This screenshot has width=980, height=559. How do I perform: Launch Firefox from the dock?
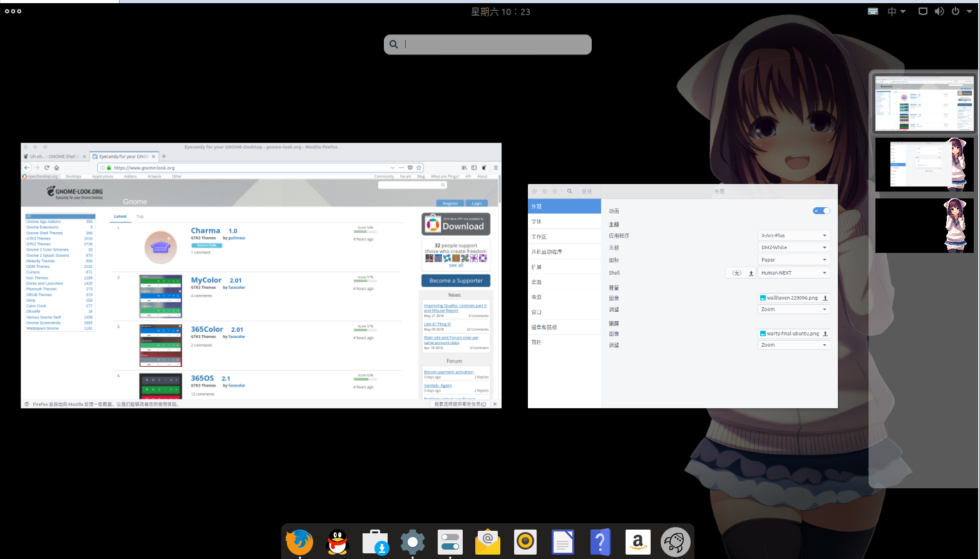(x=299, y=542)
